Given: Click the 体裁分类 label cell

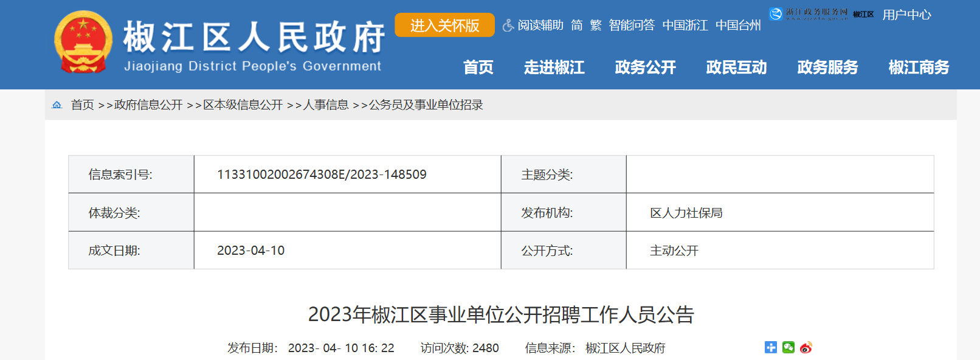Looking at the screenshot, I should [131, 212].
